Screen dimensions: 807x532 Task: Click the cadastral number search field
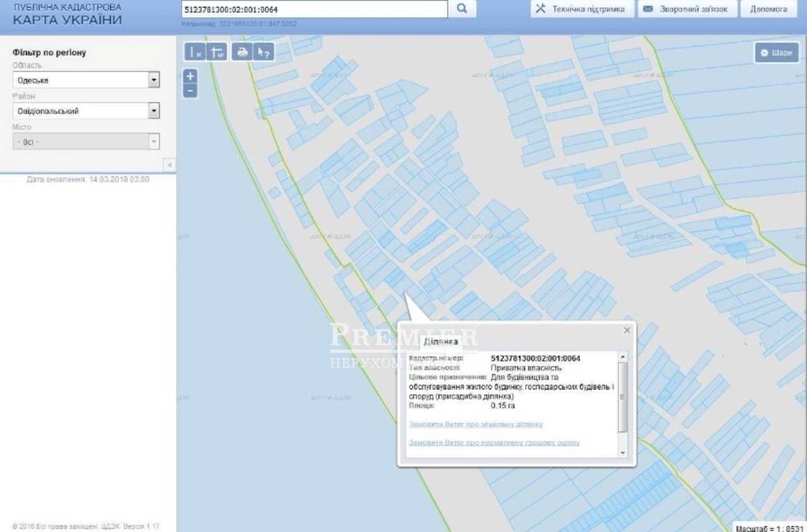313,10
